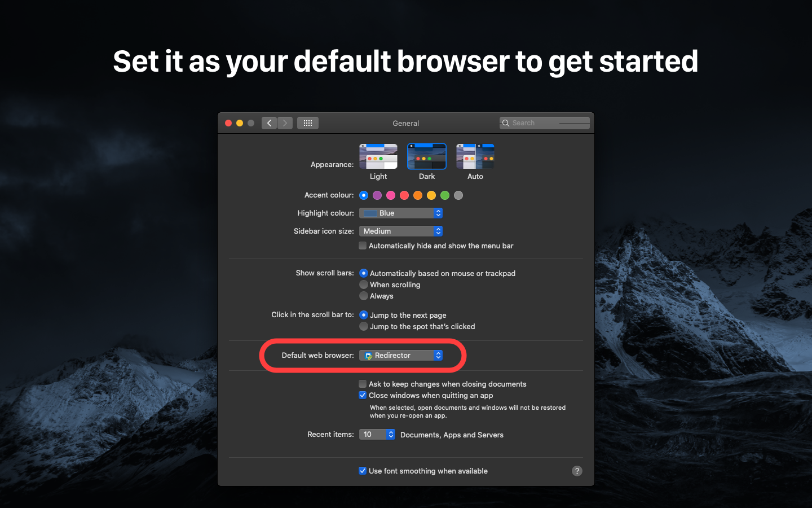812x508 pixels.
Task: Pick the graphite accent colour
Action: (458, 195)
